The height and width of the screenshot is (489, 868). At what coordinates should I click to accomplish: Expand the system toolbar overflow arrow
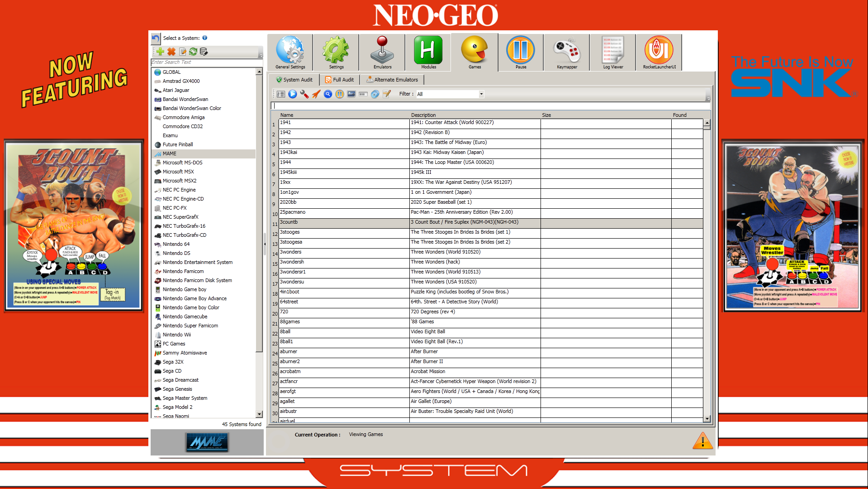260,55
